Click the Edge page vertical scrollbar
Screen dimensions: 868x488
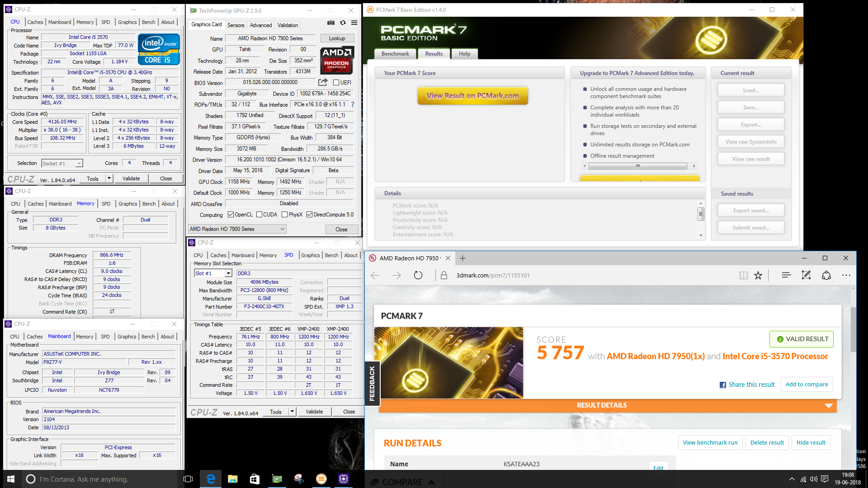point(853,330)
